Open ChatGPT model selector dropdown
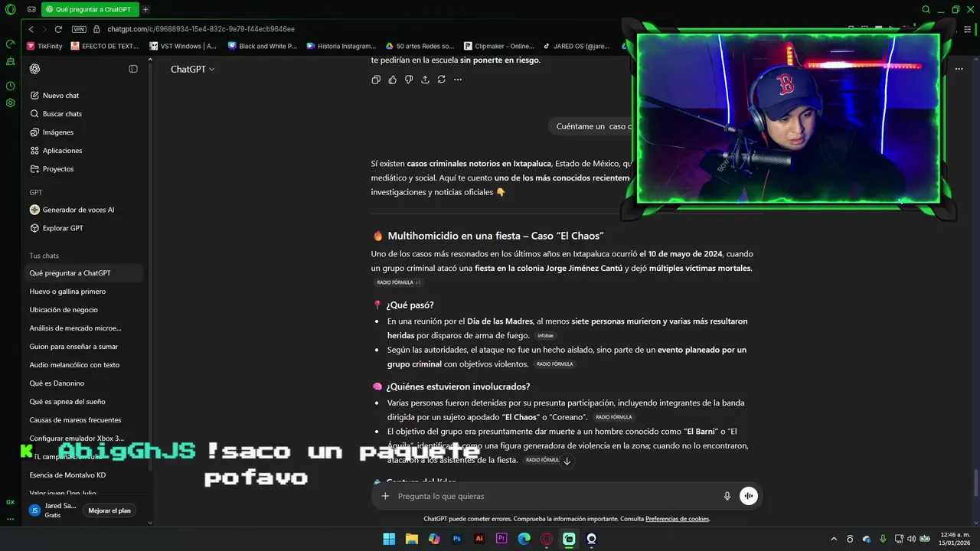980x551 pixels. pyautogui.click(x=192, y=69)
